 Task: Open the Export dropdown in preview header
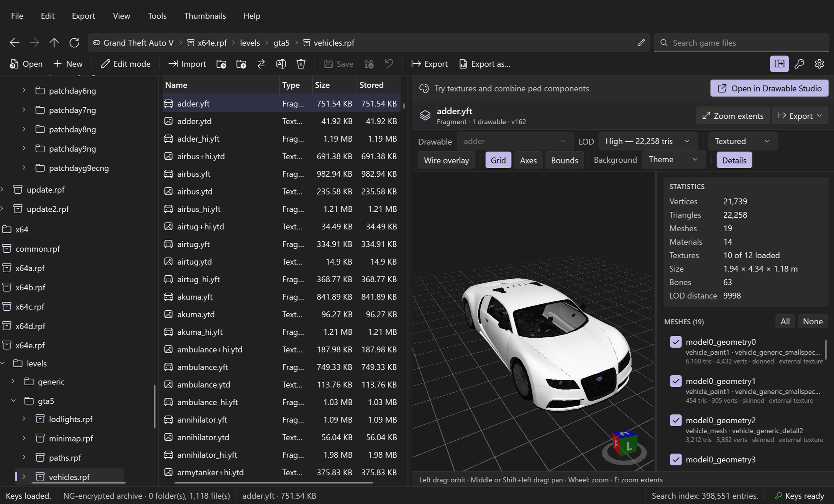pos(800,116)
